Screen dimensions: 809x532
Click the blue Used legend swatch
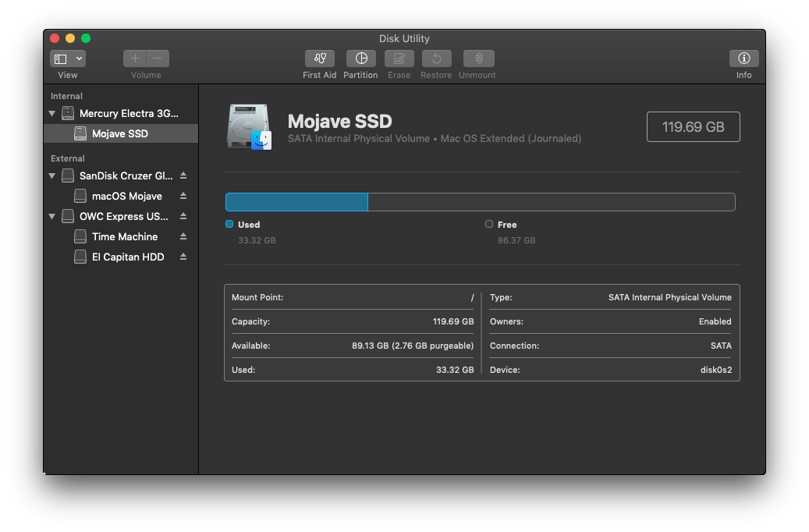(229, 224)
